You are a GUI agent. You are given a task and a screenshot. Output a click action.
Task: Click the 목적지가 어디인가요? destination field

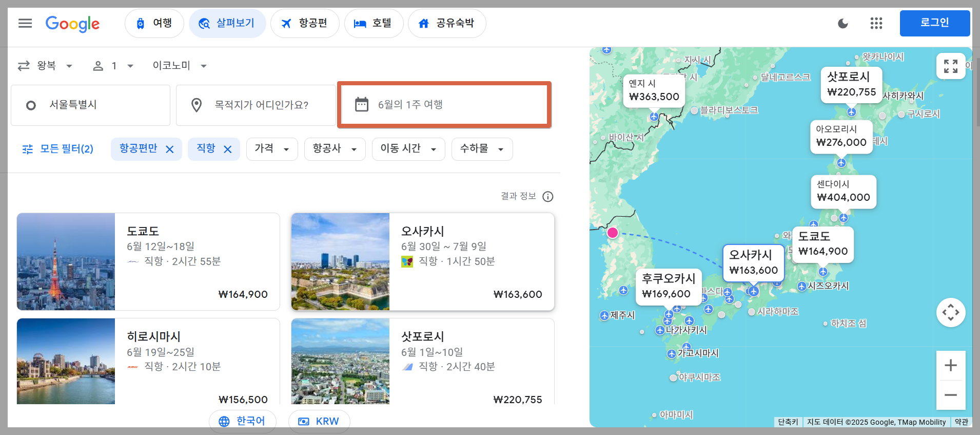pyautogui.click(x=256, y=105)
